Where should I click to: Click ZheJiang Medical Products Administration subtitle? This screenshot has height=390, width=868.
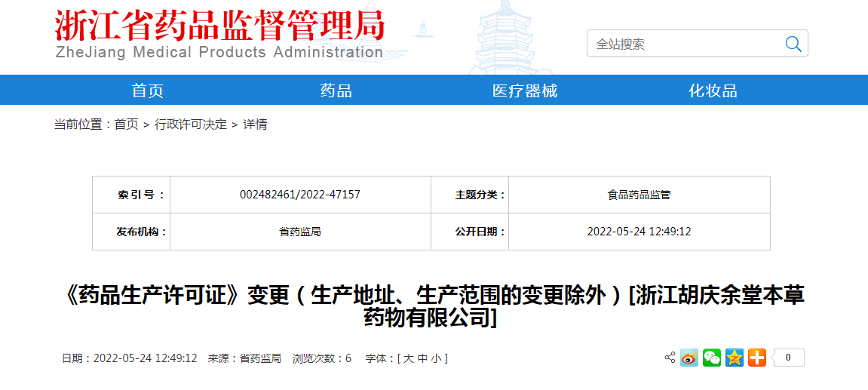[219, 53]
